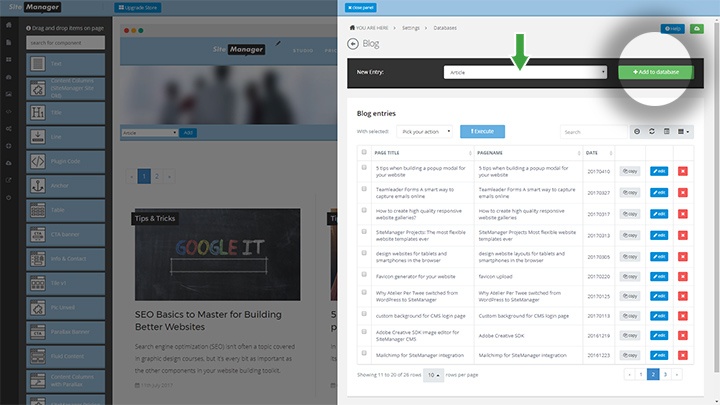Click Add to database button
Screen dimensions: 720x405
[x=656, y=72]
